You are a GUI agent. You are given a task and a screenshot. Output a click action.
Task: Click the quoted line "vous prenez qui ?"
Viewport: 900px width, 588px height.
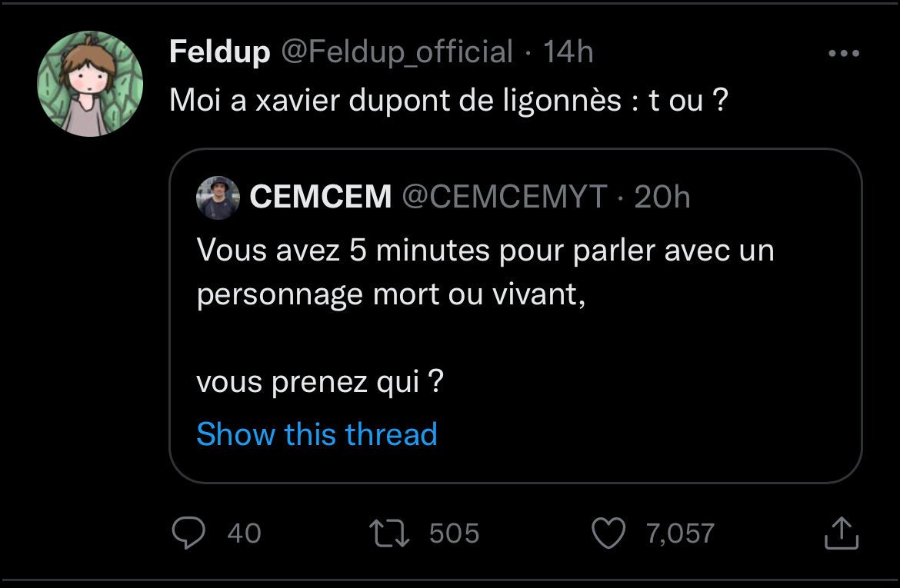tap(320, 381)
